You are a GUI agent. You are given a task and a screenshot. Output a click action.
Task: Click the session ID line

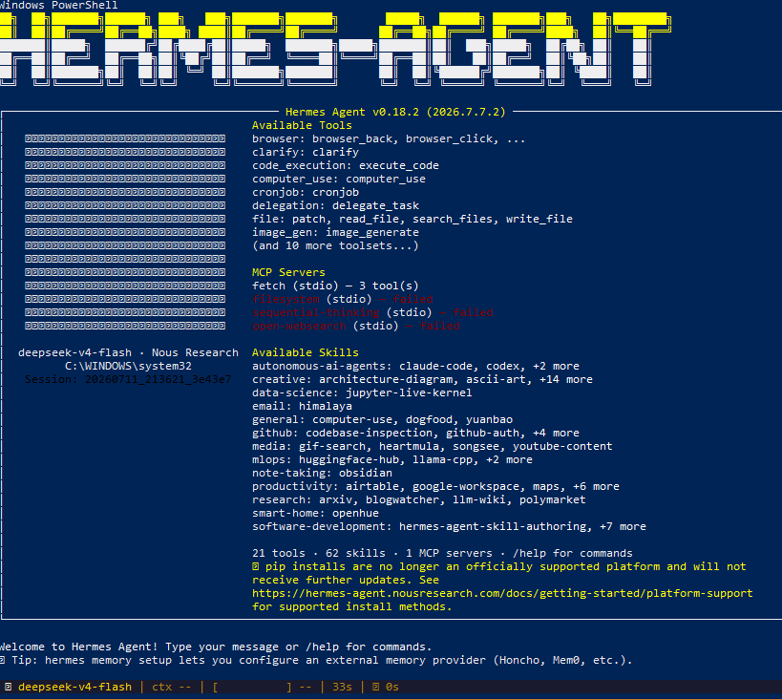[128, 379]
